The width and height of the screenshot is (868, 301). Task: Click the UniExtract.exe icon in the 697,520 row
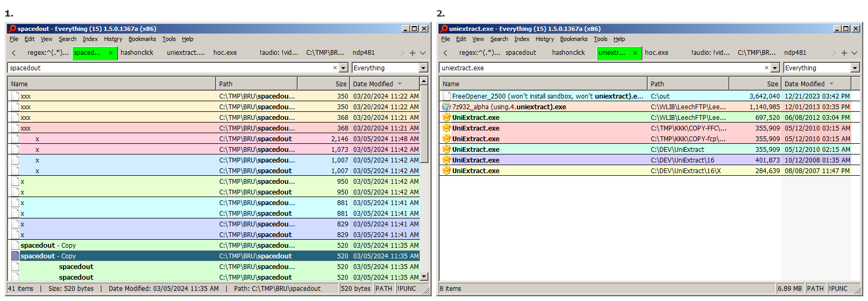pyautogui.click(x=447, y=118)
